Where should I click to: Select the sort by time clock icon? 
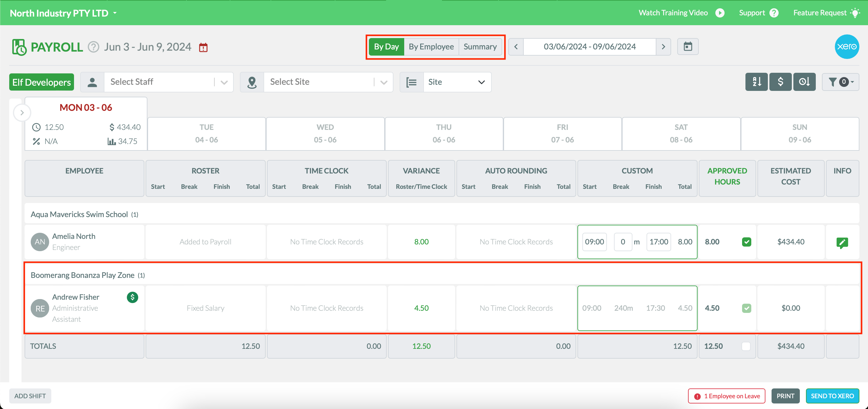click(805, 82)
